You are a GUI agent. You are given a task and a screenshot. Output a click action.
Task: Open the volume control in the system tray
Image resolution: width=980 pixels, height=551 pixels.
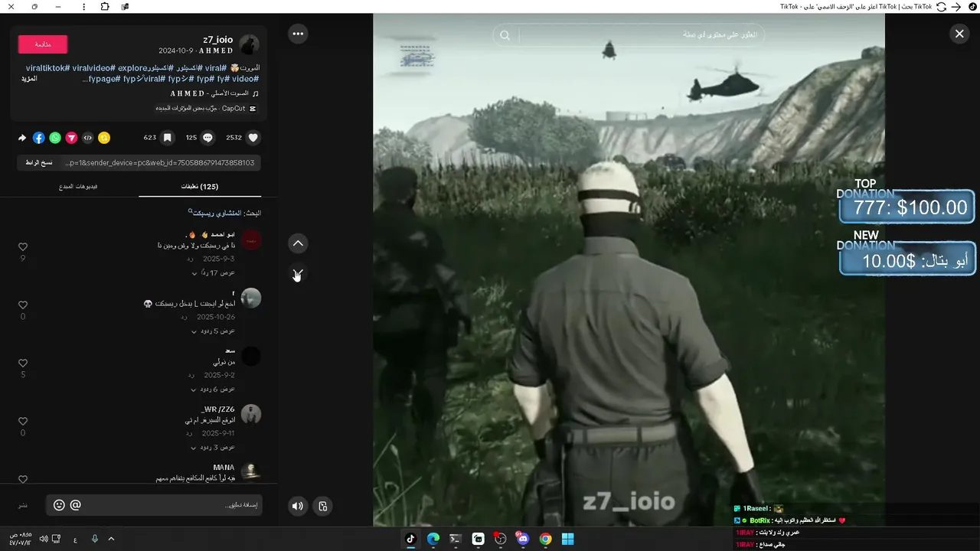click(x=44, y=539)
